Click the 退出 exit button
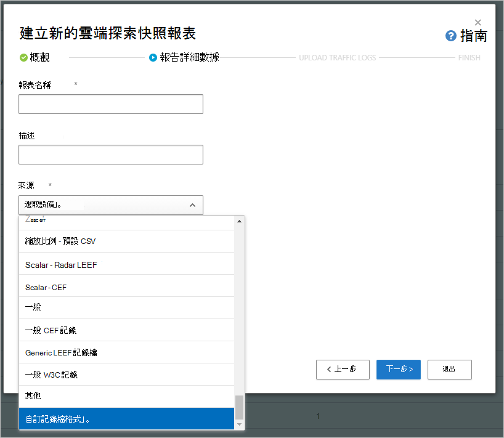The image size is (504, 438). click(x=449, y=370)
